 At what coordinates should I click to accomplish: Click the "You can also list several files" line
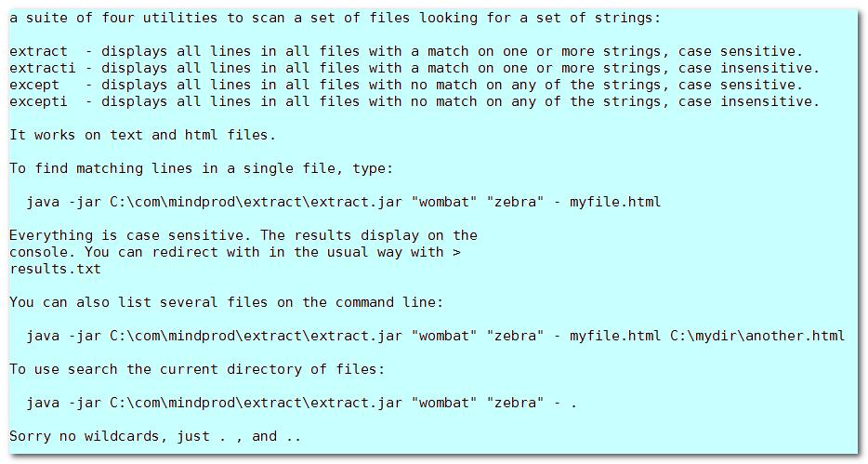[x=227, y=302]
